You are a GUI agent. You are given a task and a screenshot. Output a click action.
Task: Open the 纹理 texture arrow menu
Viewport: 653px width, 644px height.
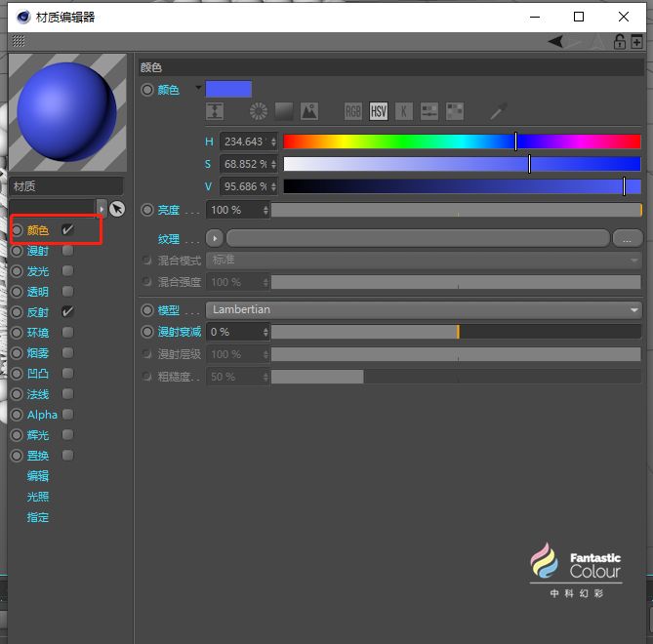click(x=215, y=238)
